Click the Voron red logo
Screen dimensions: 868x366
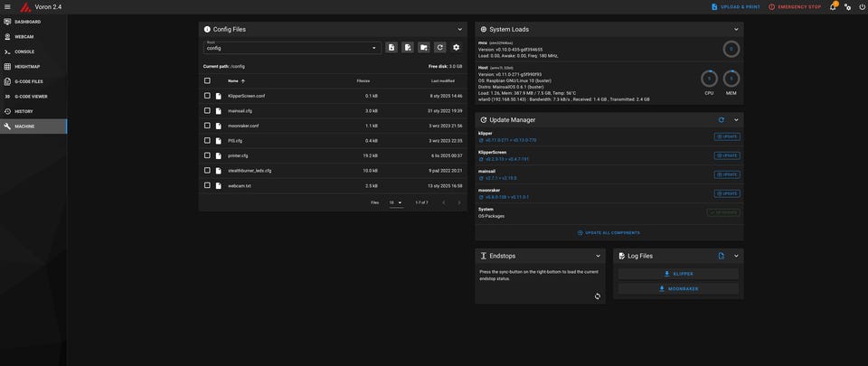coord(25,7)
